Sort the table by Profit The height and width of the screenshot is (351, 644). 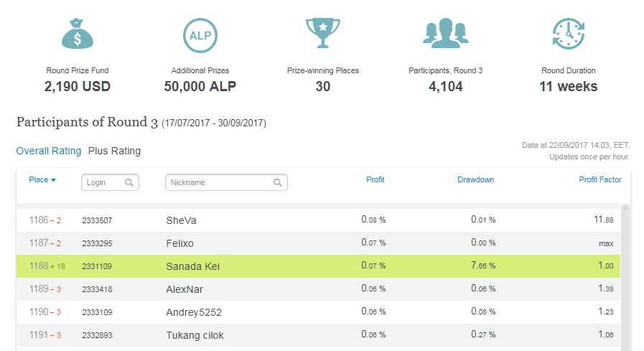pyautogui.click(x=375, y=180)
